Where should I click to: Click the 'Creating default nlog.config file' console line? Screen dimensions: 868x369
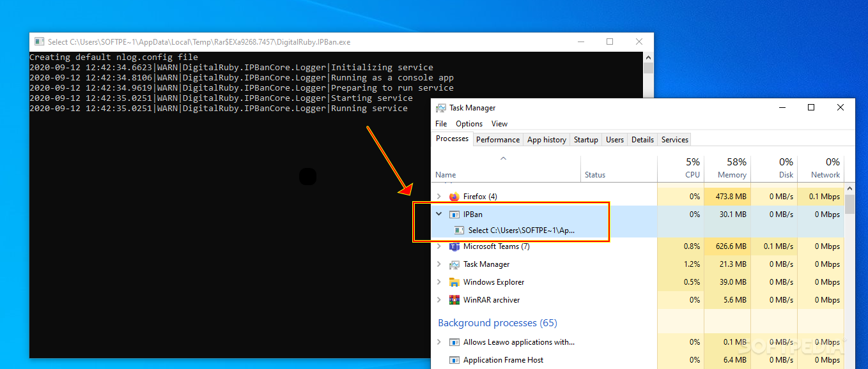[x=114, y=57]
